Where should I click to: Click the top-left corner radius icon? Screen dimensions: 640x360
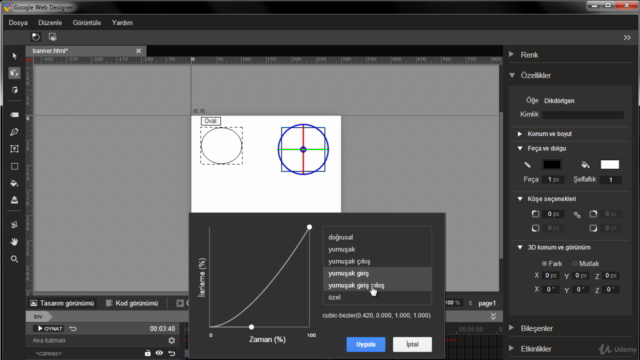click(x=536, y=214)
